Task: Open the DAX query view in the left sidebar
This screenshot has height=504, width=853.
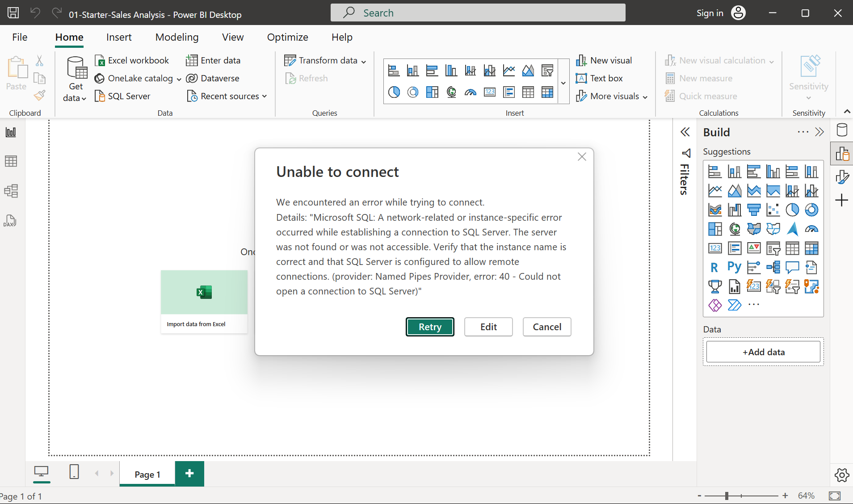Action: (x=11, y=221)
